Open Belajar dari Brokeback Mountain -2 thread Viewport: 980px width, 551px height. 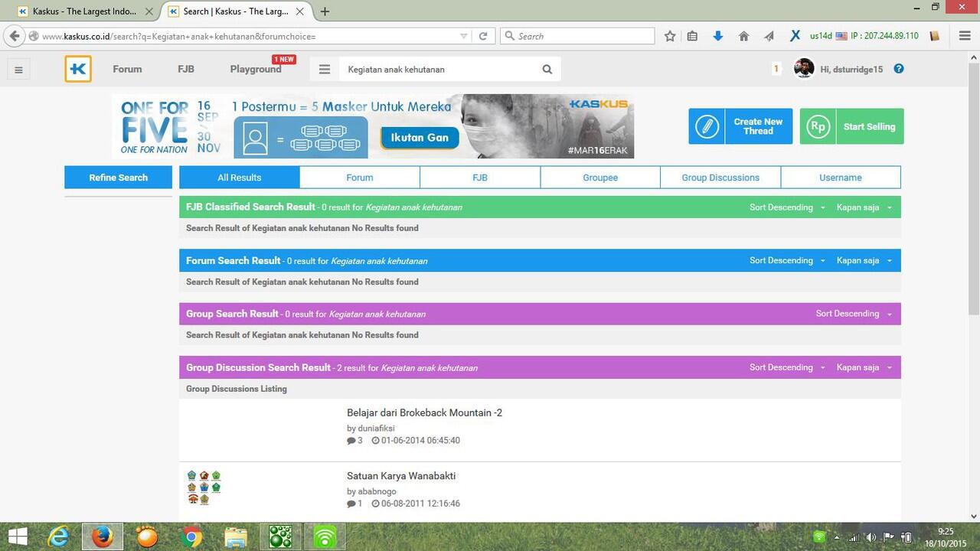424,412
